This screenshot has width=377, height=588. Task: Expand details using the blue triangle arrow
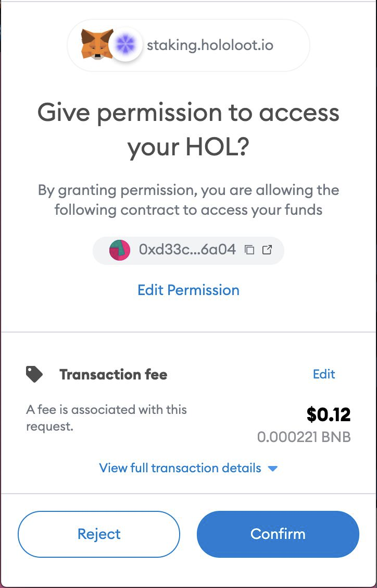272,468
